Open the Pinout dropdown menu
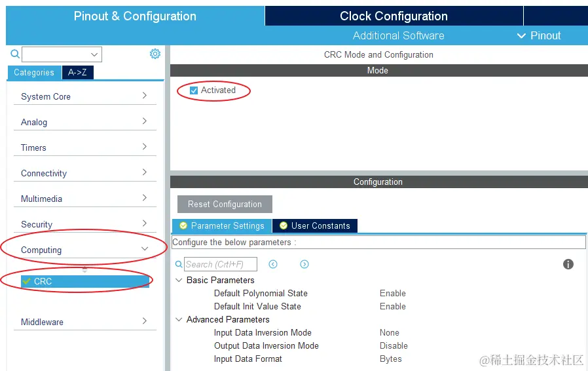This screenshot has width=588, height=371. [x=539, y=35]
